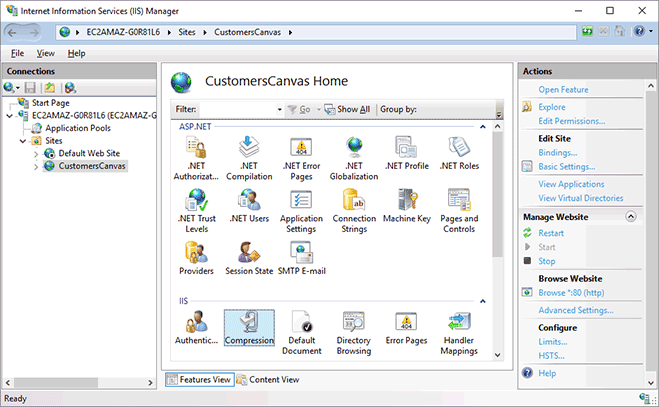Open Machine Key feature
659x407 pixels.
pyautogui.click(x=406, y=205)
